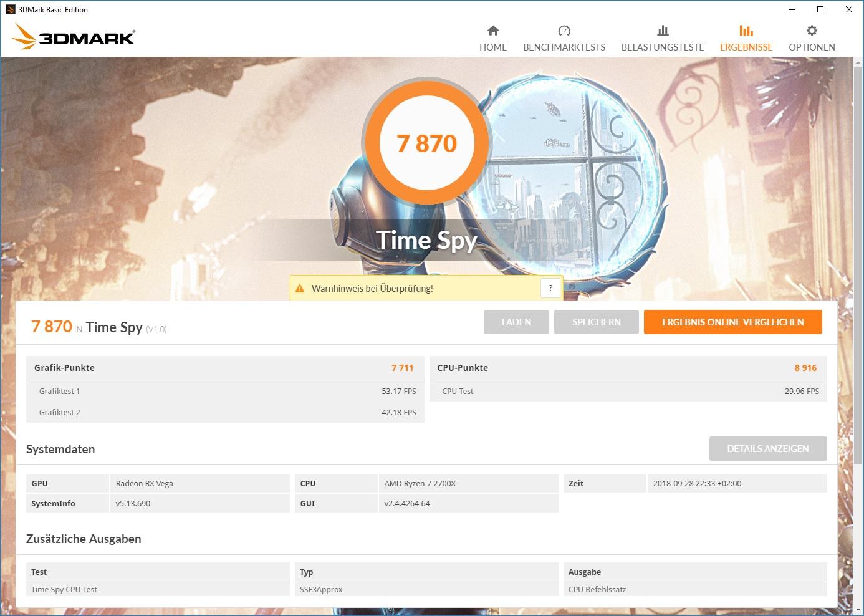Click the SSE3Approx cell
Viewport: 864px width, 616px height.
321,590
